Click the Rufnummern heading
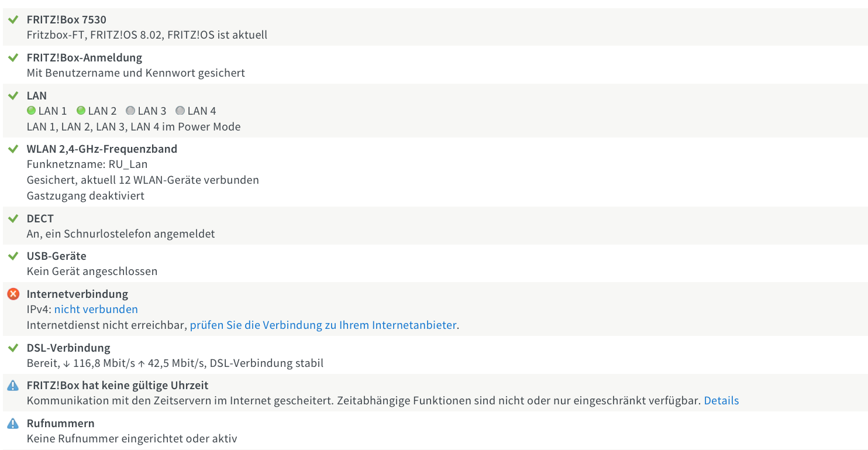Viewport: 868px width, 450px height. click(60, 423)
